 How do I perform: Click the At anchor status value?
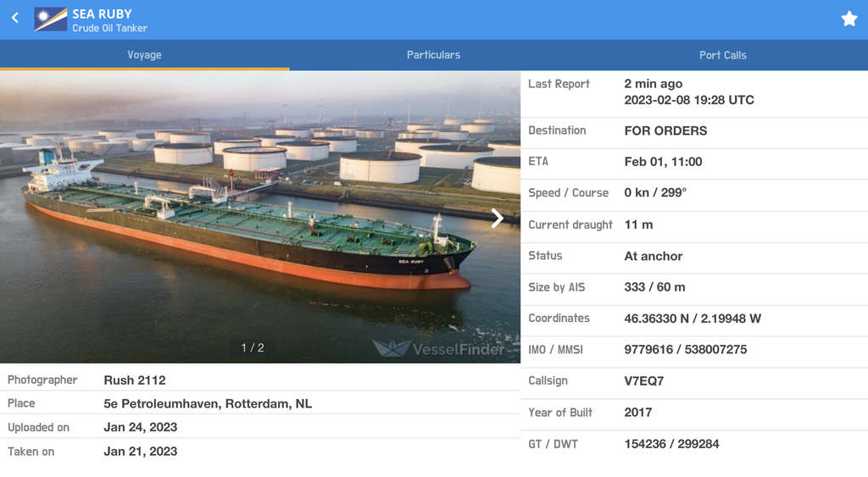click(x=654, y=256)
